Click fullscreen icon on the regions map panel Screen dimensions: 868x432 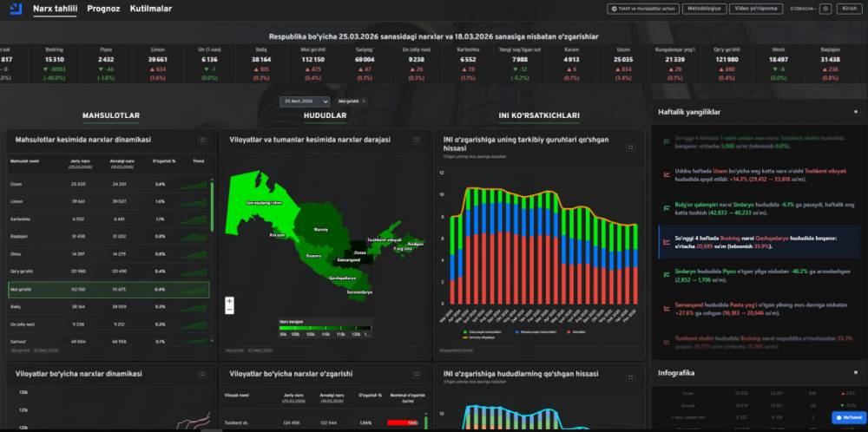[421, 140]
